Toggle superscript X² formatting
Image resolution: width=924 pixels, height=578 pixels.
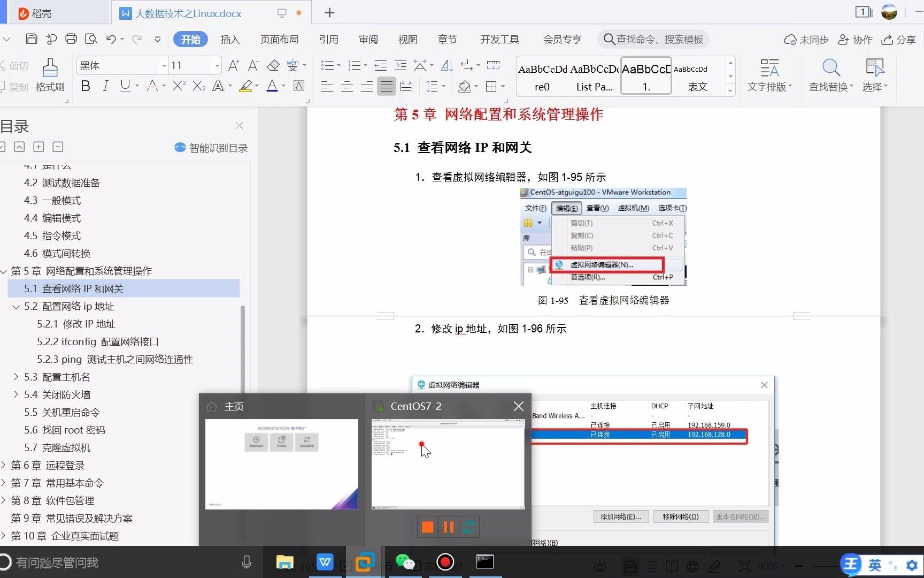(179, 86)
